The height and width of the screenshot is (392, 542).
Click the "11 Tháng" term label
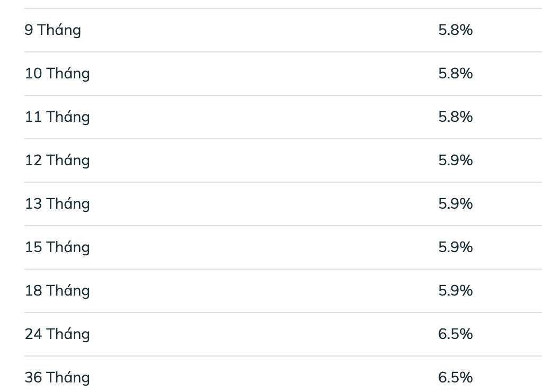(x=57, y=117)
